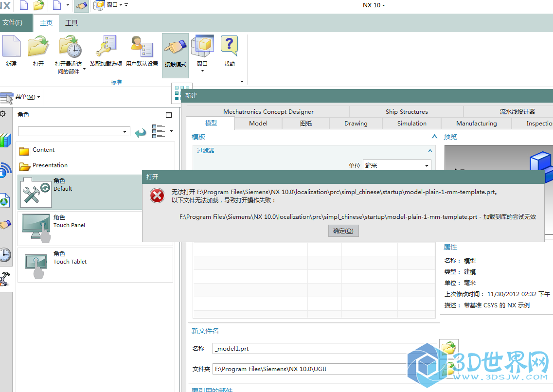Click settings gear icon in resource bar
Viewport: 553px width, 392px height.
[3, 114]
